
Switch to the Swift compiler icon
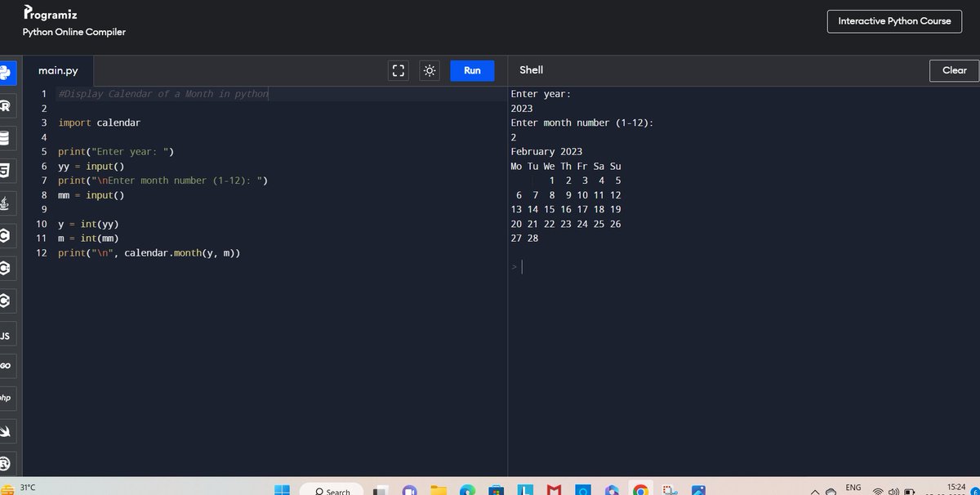(4, 430)
